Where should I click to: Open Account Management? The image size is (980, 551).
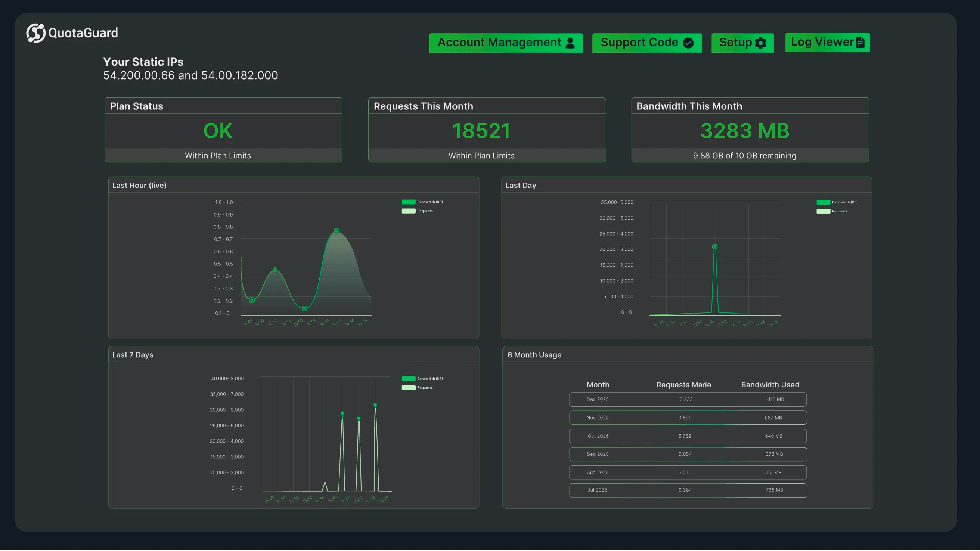[506, 43]
